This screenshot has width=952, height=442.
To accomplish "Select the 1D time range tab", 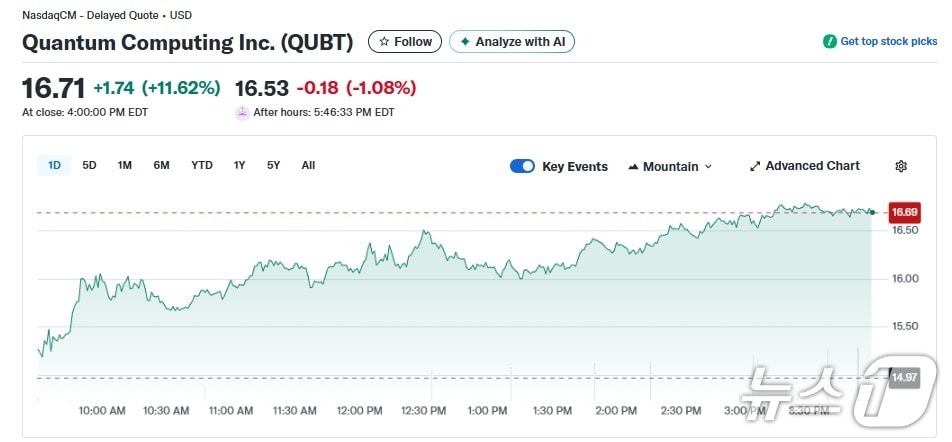I will pos(55,165).
